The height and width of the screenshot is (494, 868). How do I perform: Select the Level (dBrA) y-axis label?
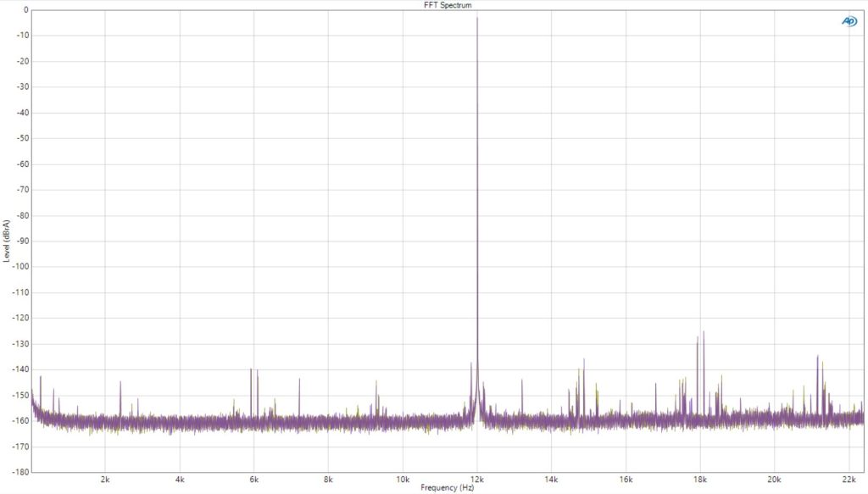[x=7, y=240]
